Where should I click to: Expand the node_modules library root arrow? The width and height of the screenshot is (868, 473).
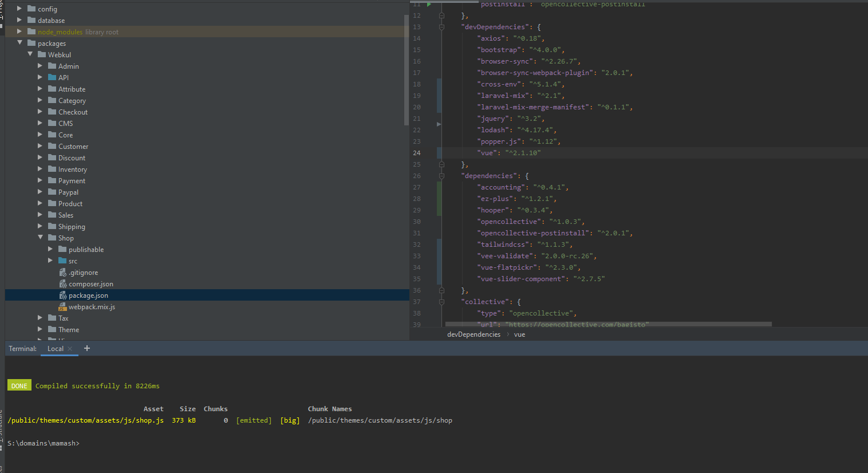click(19, 31)
